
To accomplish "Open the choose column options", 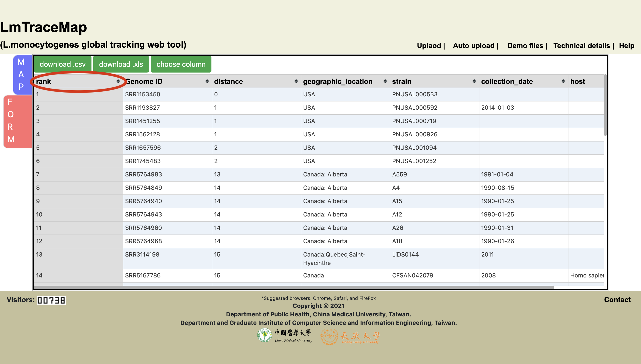I will [181, 64].
